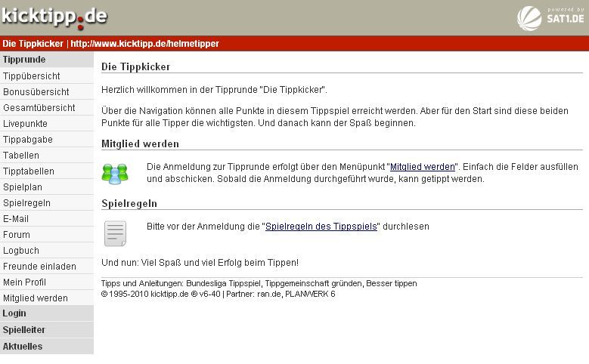Open the Spielplan menu entry
589x364 pixels.
23,187
